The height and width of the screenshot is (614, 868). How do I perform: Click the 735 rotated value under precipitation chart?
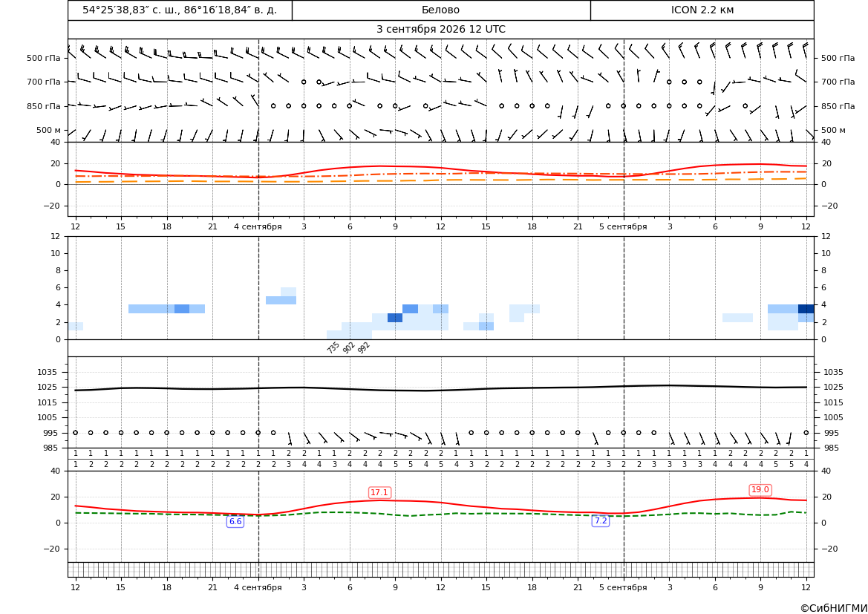(x=333, y=347)
